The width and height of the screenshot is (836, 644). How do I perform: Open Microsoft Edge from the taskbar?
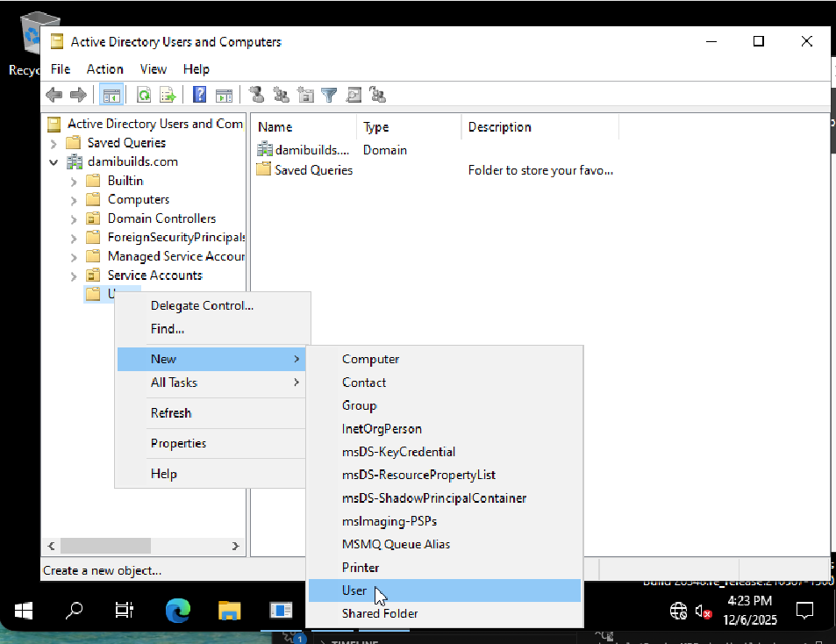click(x=178, y=611)
